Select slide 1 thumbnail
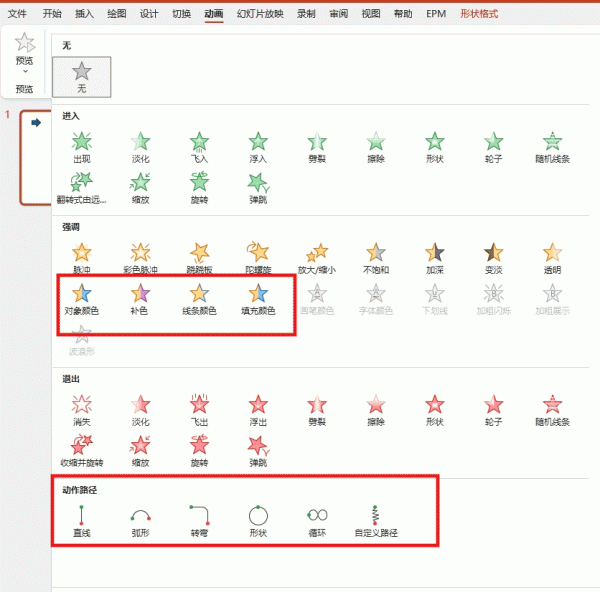The image size is (600, 592). coord(36,158)
